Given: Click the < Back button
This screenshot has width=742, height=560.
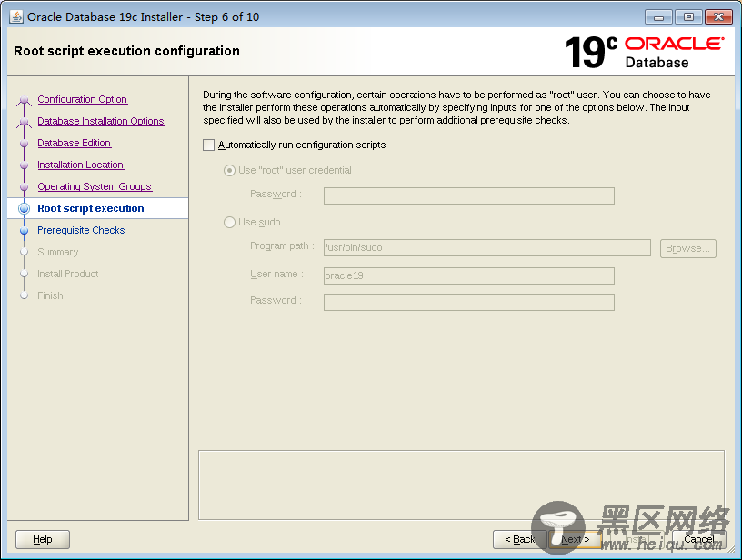Looking at the screenshot, I should click(519, 539).
